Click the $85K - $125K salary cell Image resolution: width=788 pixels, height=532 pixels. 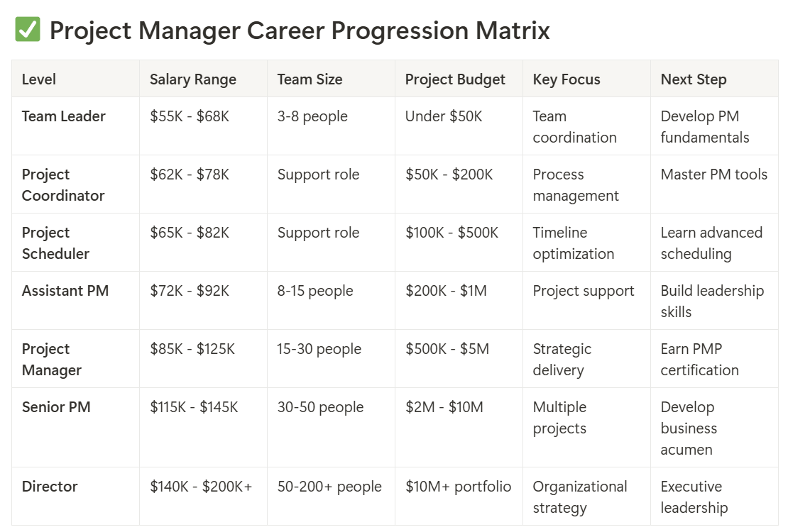point(192,349)
